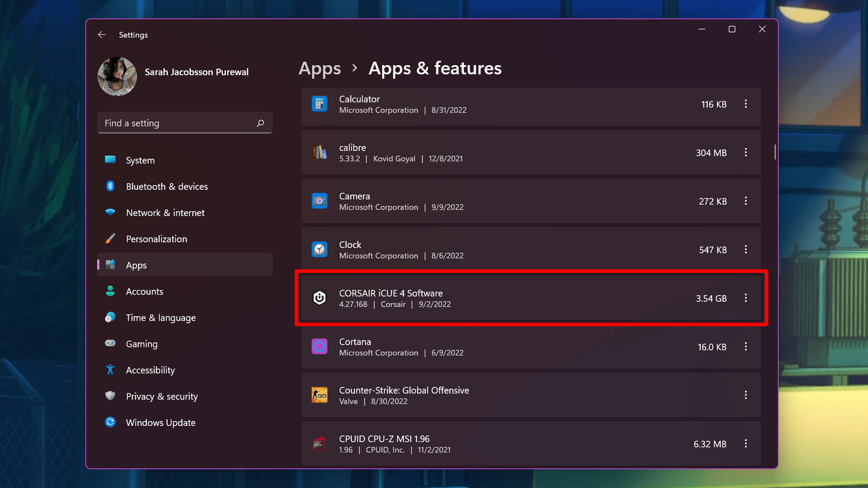
Task: Open options menu for Counter-Strike: Global Offensive
Action: [745, 395]
